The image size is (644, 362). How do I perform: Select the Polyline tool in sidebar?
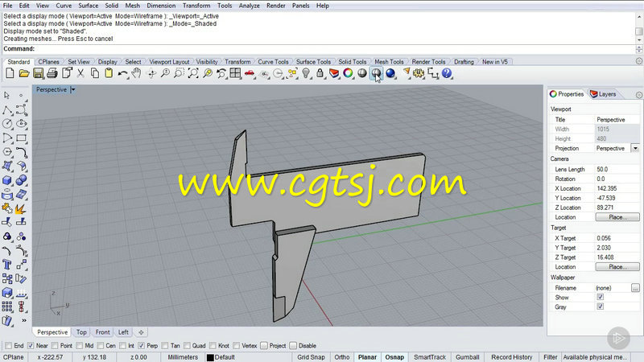coord(7,110)
